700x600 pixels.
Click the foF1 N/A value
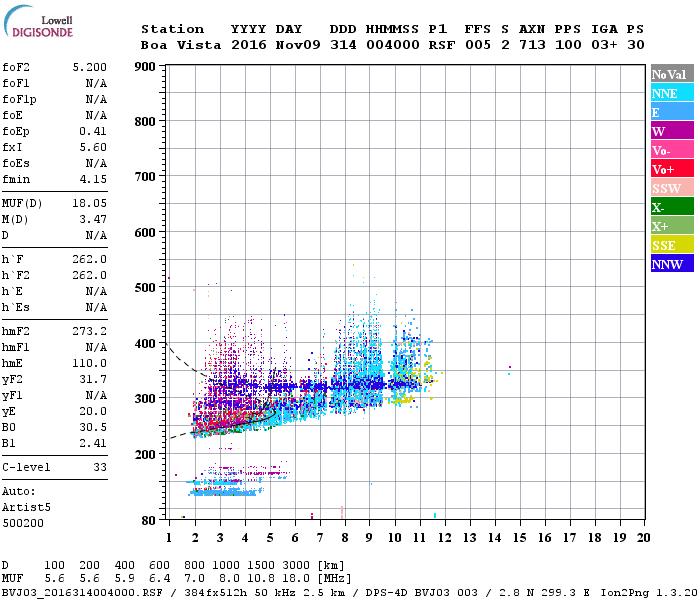96,83
